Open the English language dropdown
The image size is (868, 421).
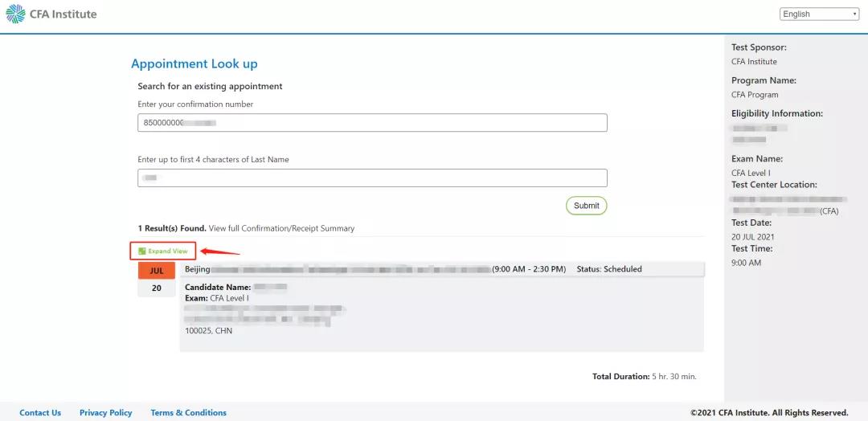[x=819, y=14]
